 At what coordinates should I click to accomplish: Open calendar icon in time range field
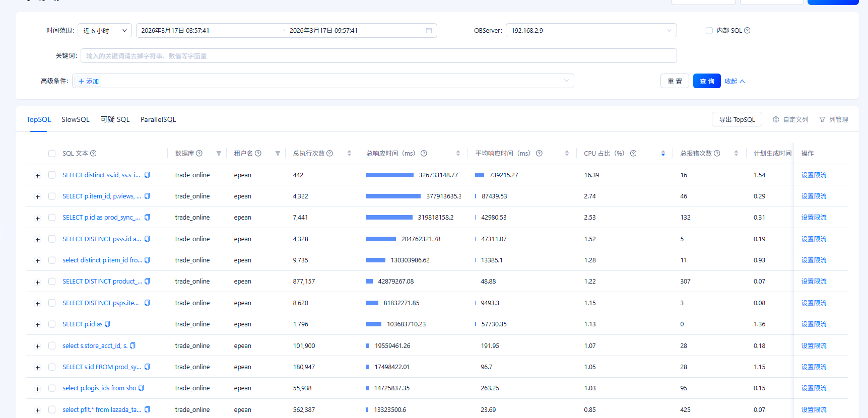tap(429, 31)
